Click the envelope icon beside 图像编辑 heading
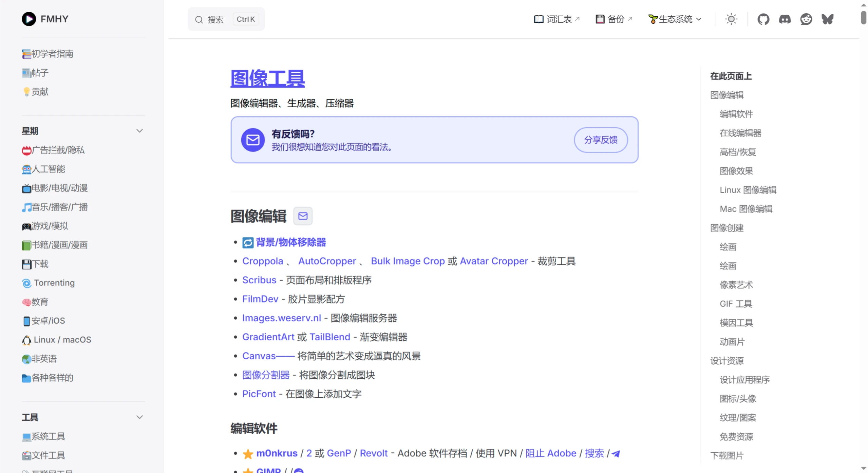 [x=303, y=216]
